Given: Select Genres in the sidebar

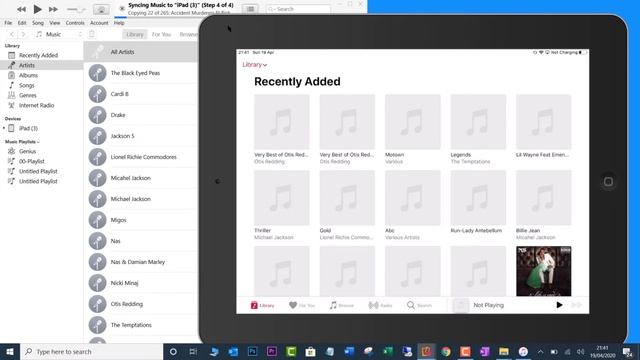Looking at the screenshot, I should pos(28,95).
